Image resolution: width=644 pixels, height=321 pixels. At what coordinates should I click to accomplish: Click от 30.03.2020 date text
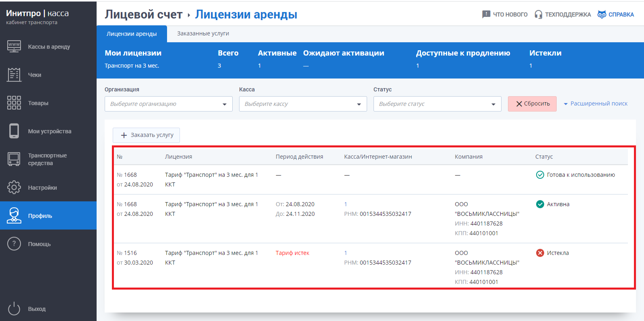135,263
